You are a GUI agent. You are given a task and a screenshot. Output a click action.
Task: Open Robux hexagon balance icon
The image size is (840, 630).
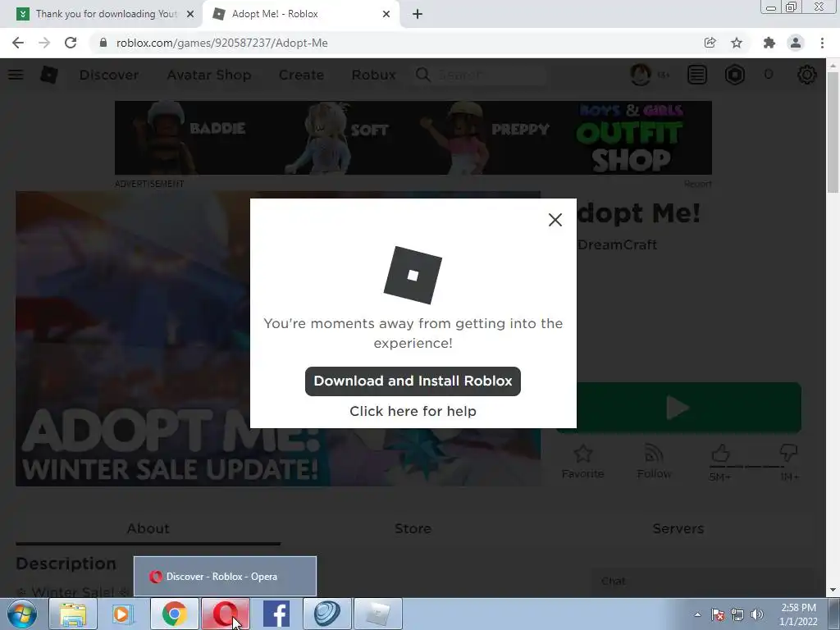point(734,75)
